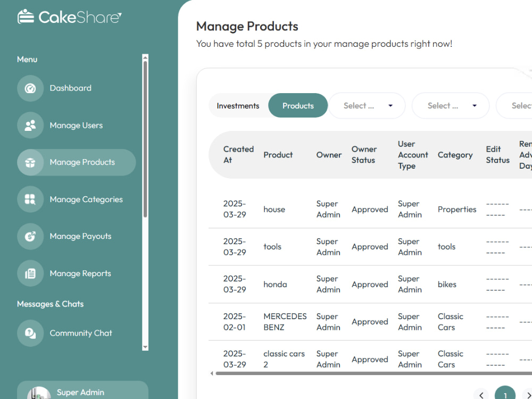The image size is (532, 399).
Task: Click the sidebar vertical scrollbar thumb
Action: pyautogui.click(x=145, y=139)
